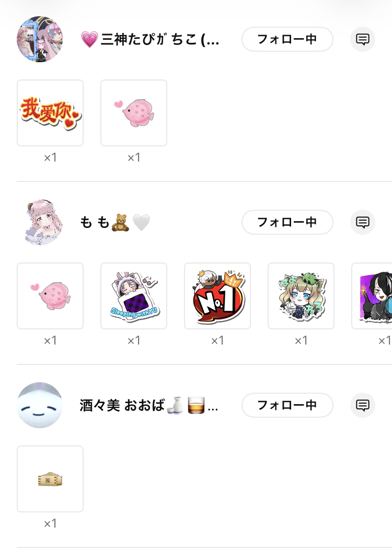
Task: Toggle フォロー中 button for 三神たぴ user
Action: 287,39
